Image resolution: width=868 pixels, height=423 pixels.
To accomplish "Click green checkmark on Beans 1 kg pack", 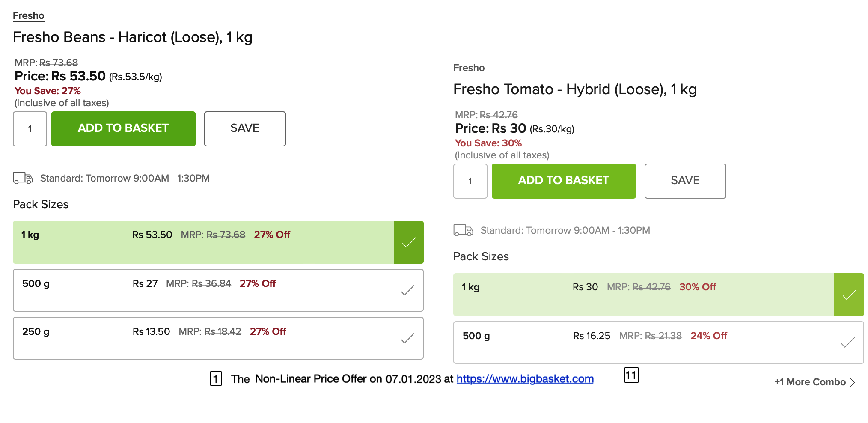I will 409,242.
